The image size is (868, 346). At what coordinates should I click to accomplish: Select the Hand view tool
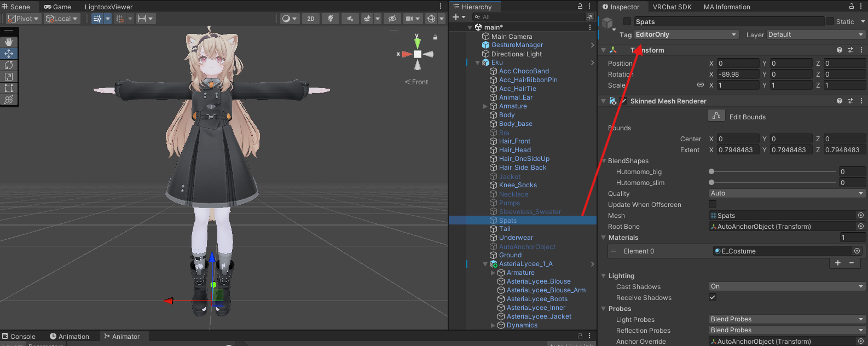tap(9, 42)
